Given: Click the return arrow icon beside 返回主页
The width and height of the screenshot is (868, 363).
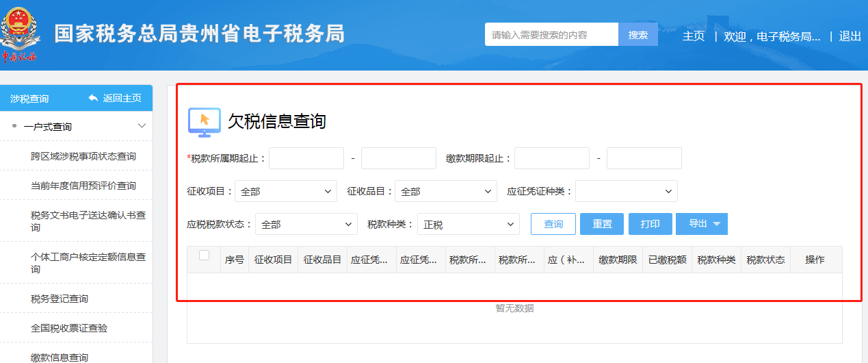Looking at the screenshot, I should (x=93, y=98).
